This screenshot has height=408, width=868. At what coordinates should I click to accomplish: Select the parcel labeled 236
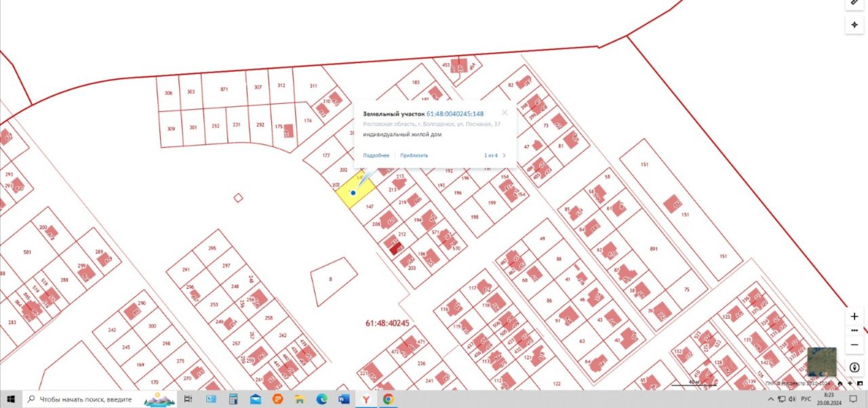(420, 363)
